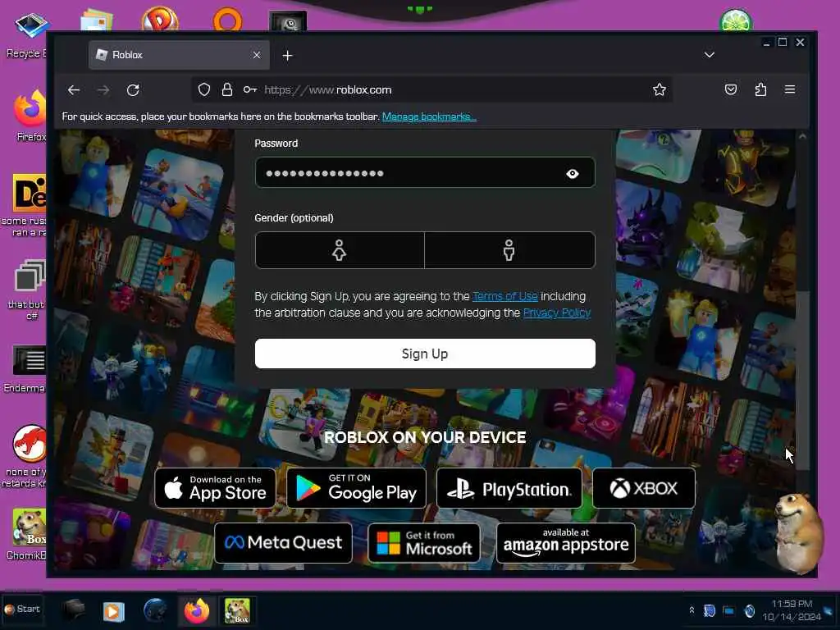Image resolution: width=840 pixels, height=630 pixels.
Task: Focus the Password field
Action: [425, 172]
